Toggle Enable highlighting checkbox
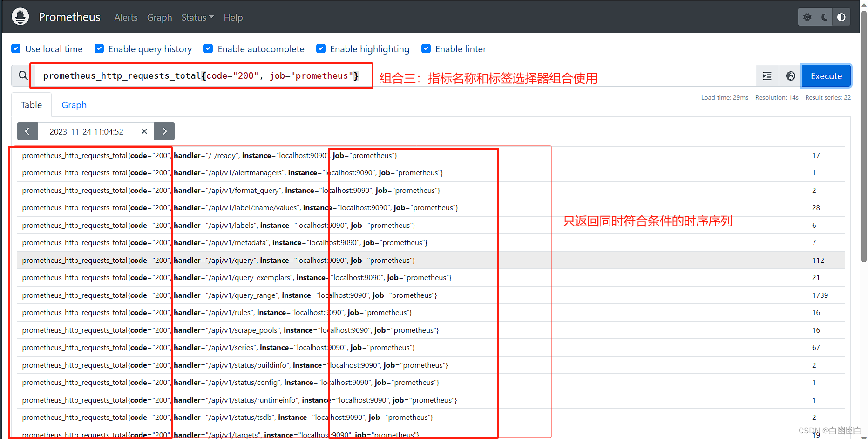The width and height of the screenshot is (868, 439). 321,48
